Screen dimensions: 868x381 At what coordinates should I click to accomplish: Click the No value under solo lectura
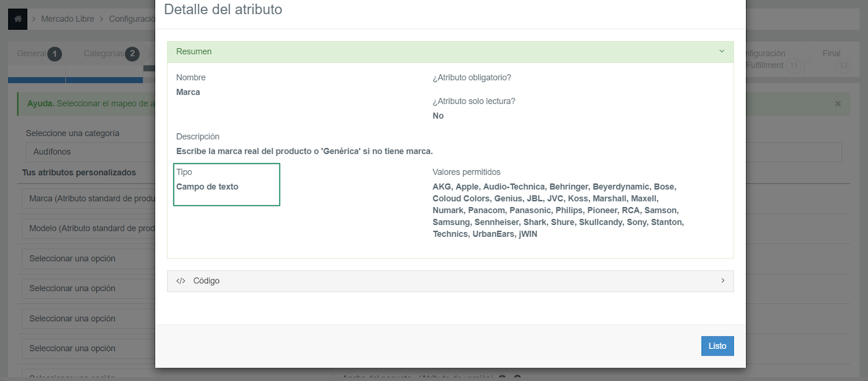[x=438, y=116]
